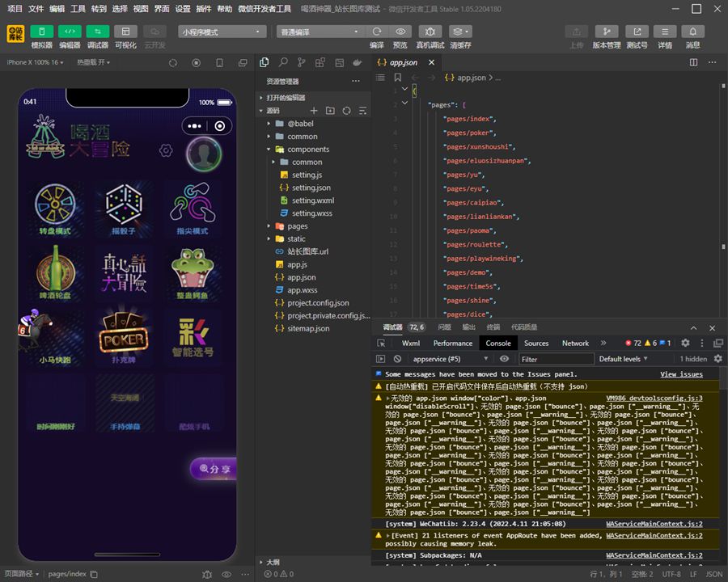Click the View issues link
This screenshot has height=582, width=728.
(x=681, y=374)
